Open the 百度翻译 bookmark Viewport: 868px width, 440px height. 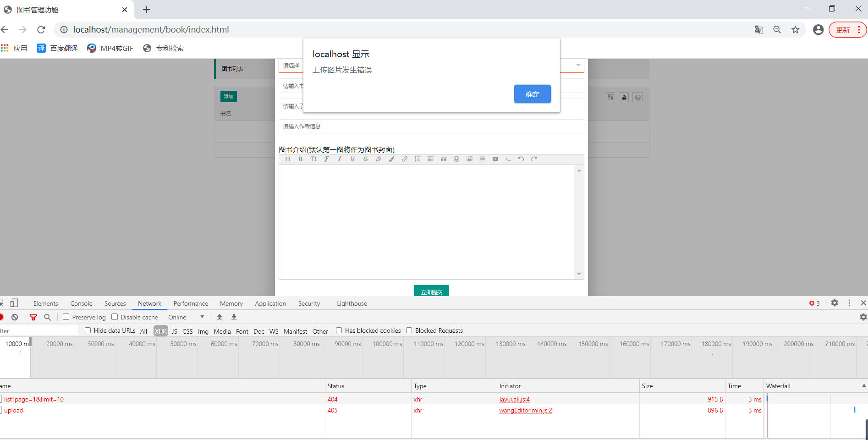coord(58,48)
